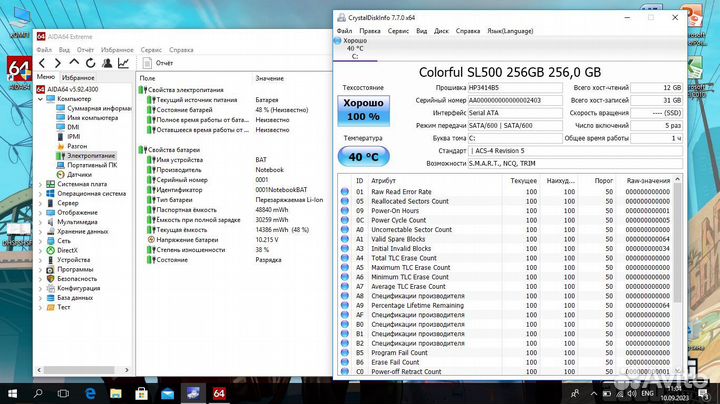Collapse the Компьютер tree node
This screenshot has width=720, height=404.
point(40,99)
